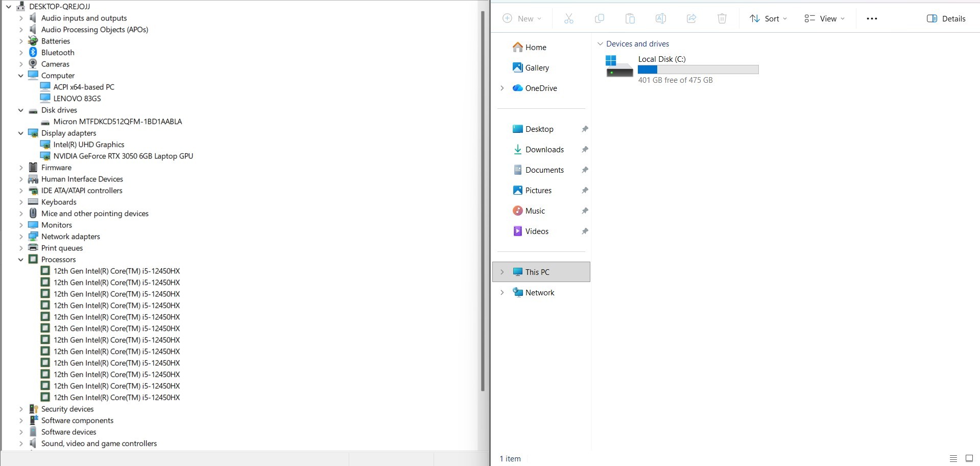Select NVIDIA GeForce RTX 3050 adapter
980x466 pixels.
click(123, 156)
